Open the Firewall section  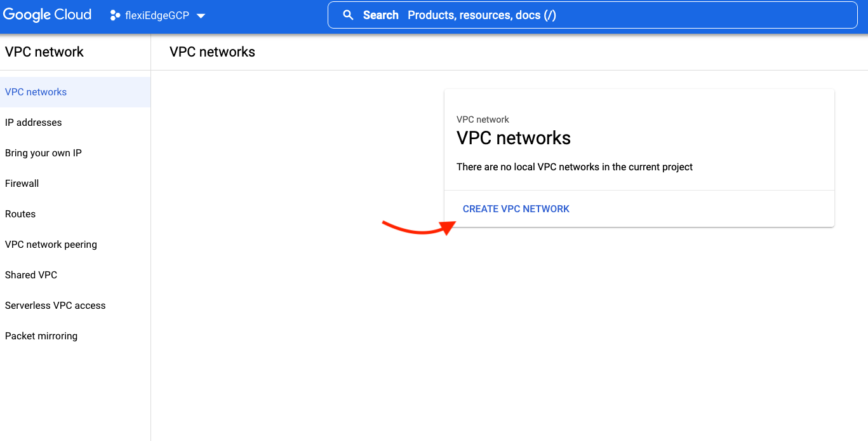(22, 184)
